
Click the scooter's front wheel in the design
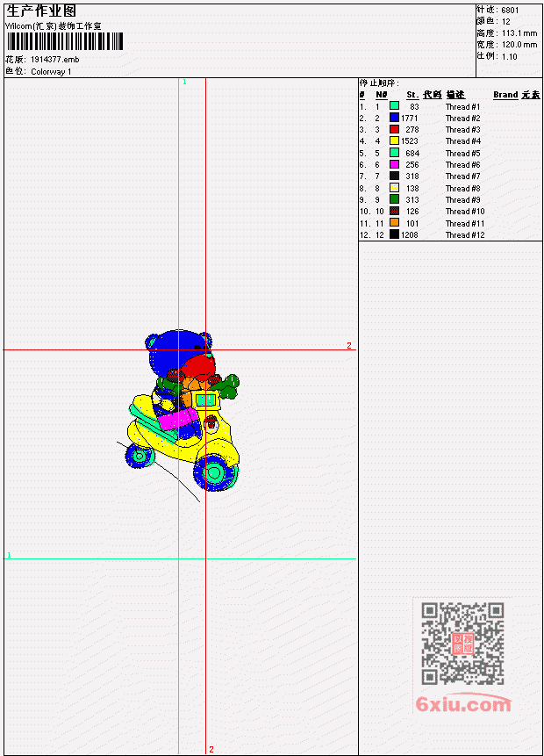[215, 473]
